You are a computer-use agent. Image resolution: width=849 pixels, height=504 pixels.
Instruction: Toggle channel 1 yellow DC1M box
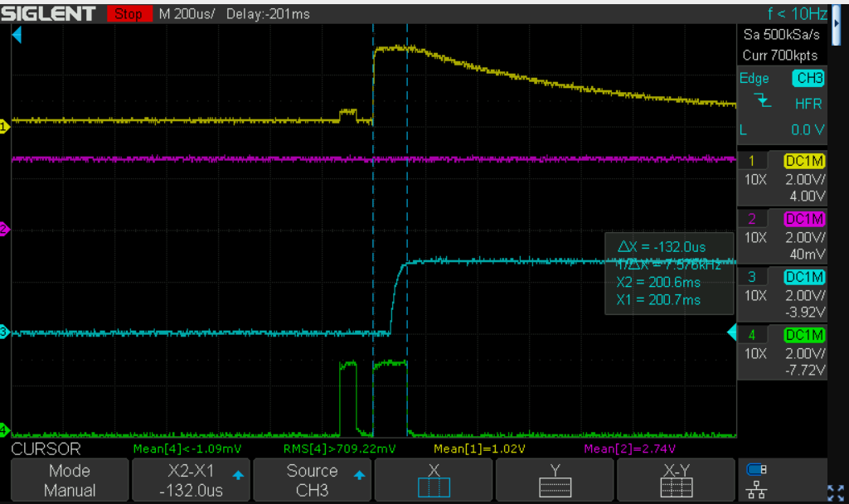(x=804, y=161)
